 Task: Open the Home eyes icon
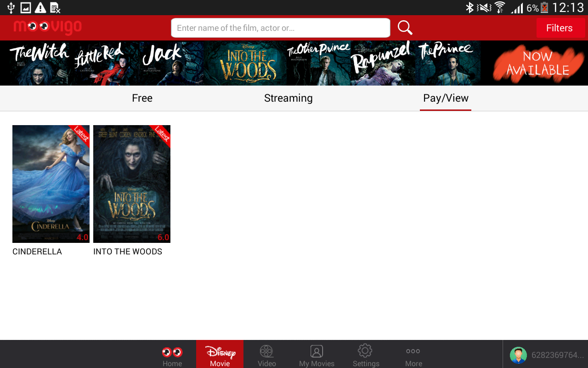coord(172,353)
